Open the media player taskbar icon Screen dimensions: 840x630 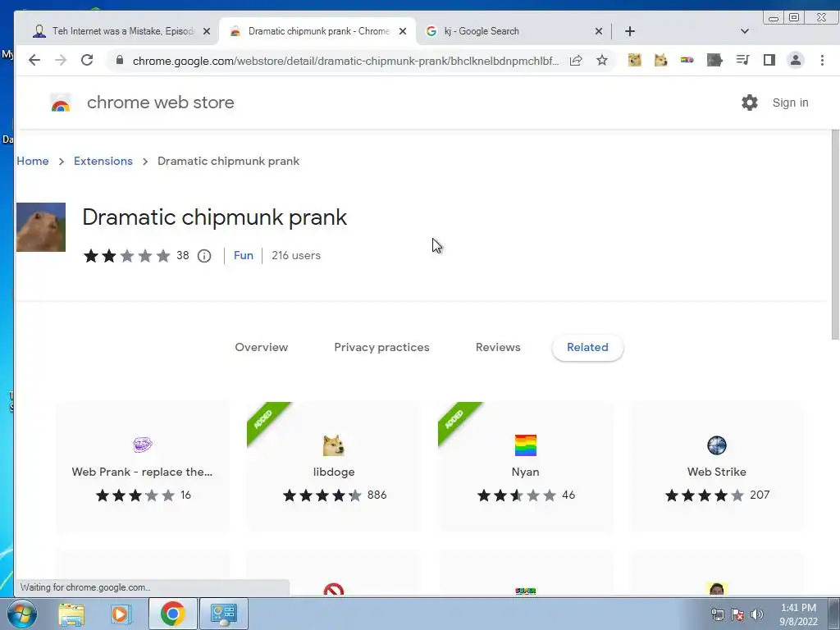121,614
